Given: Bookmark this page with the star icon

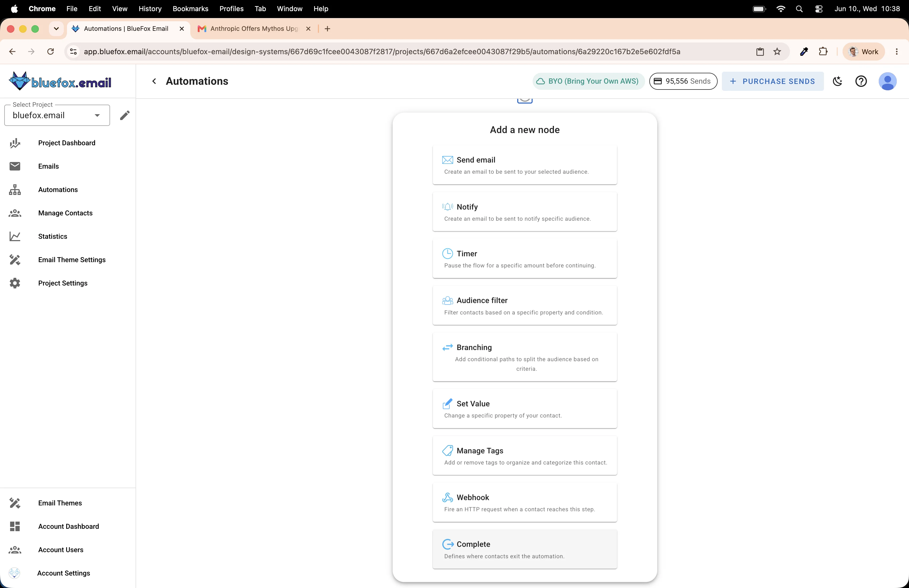Looking at the screenshot, I should click(x=777, y=52).
